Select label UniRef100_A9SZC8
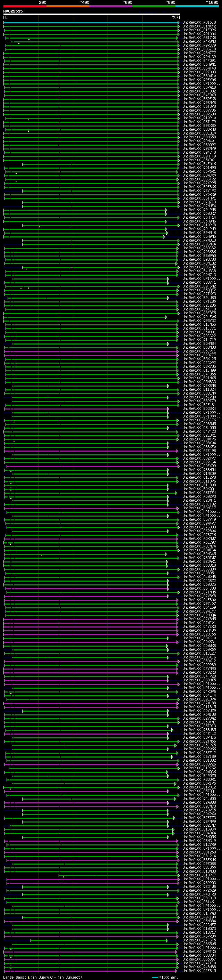The image size is (222, 980). coord(199,49)
